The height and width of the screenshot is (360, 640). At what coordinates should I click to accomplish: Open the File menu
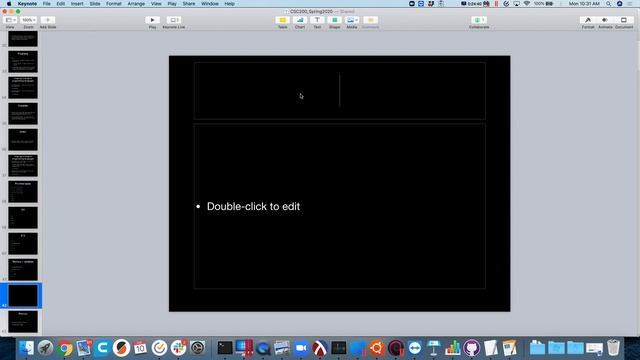[47, 4]
